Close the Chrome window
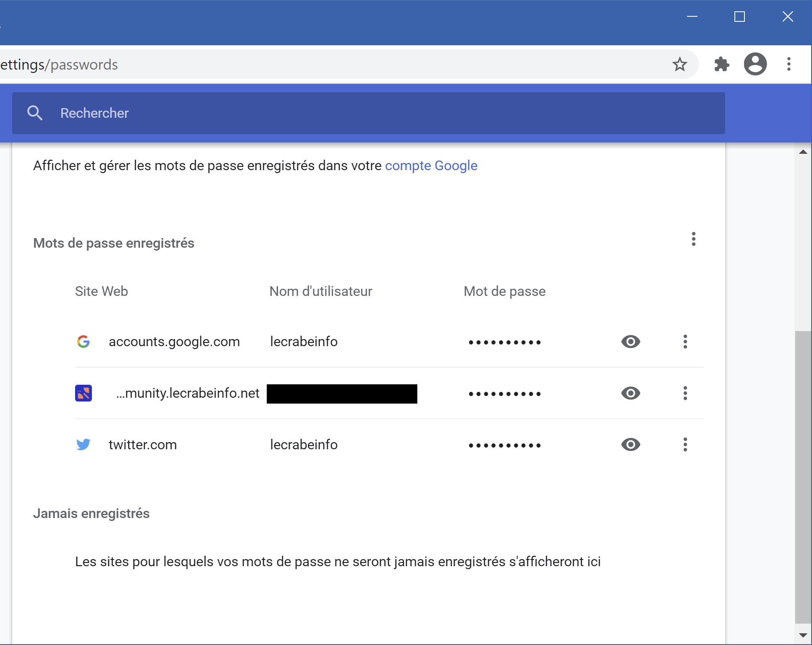The width and height of the screenshot is (812, 645). (x=788, y=17)
